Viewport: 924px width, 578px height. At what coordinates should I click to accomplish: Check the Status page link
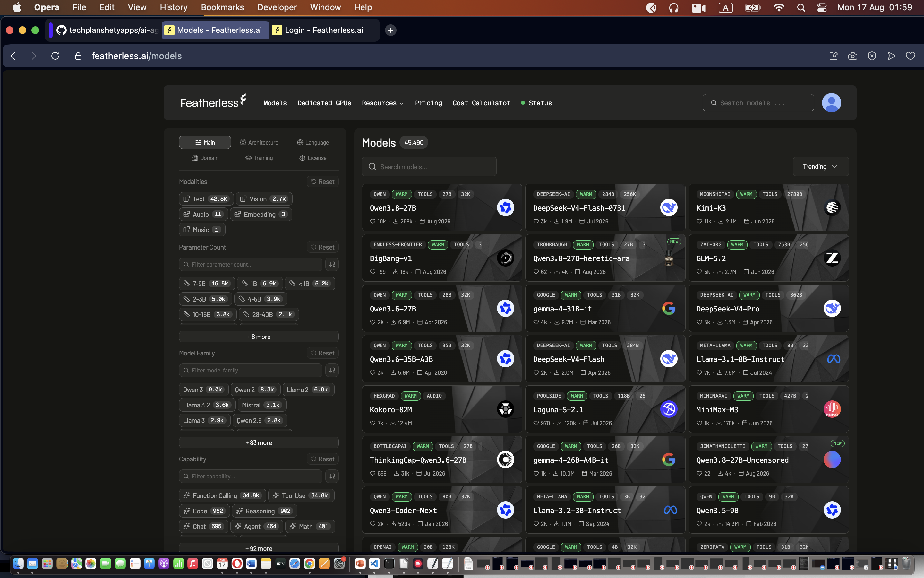coord(536,103)
